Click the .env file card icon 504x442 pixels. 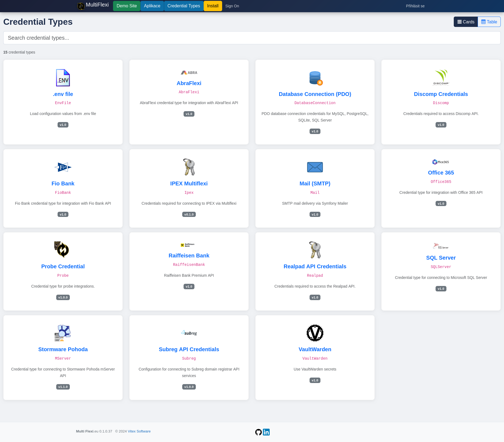tap(63, 78)
